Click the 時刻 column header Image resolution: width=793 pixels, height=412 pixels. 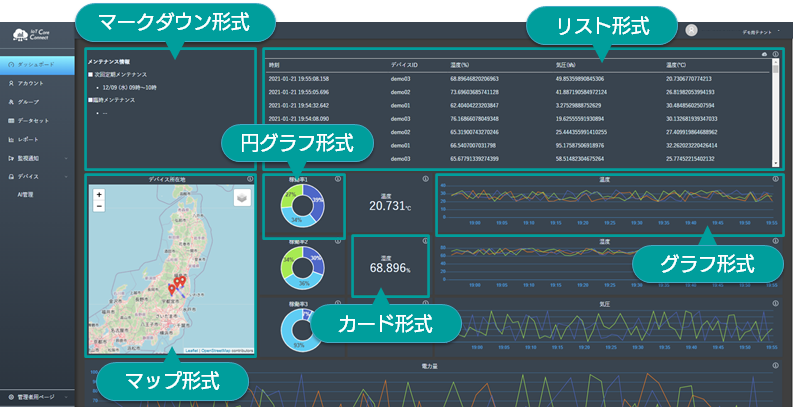tap(274, 65)
